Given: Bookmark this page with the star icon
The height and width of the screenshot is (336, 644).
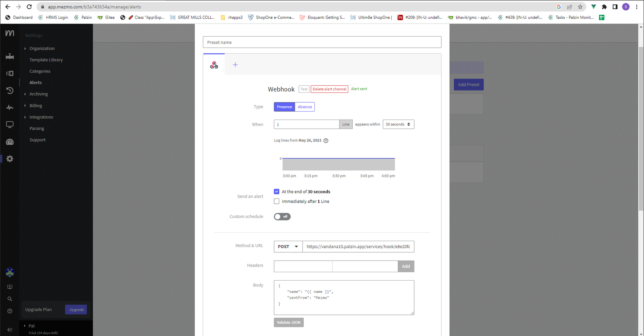Looking at the screenshot, I should pos(580,7).
